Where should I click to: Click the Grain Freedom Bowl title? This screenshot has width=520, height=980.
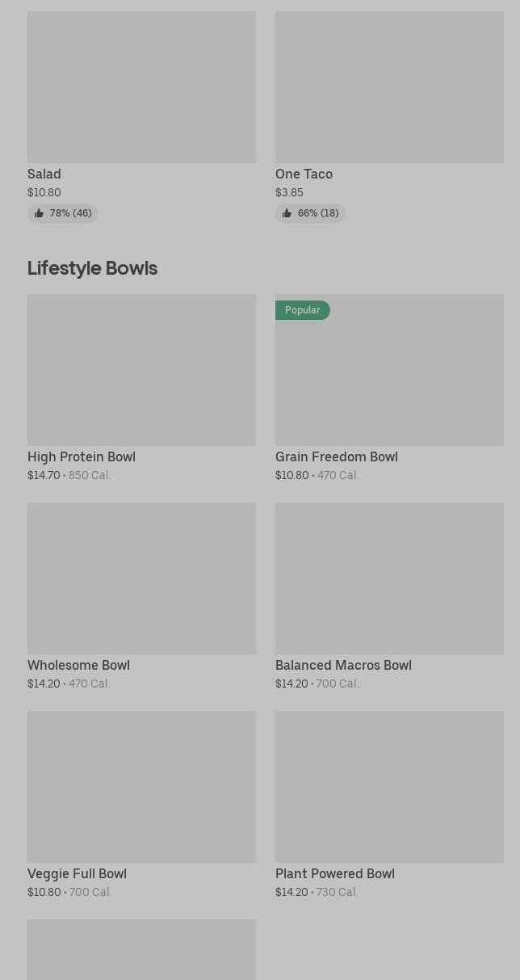point(336,456)
